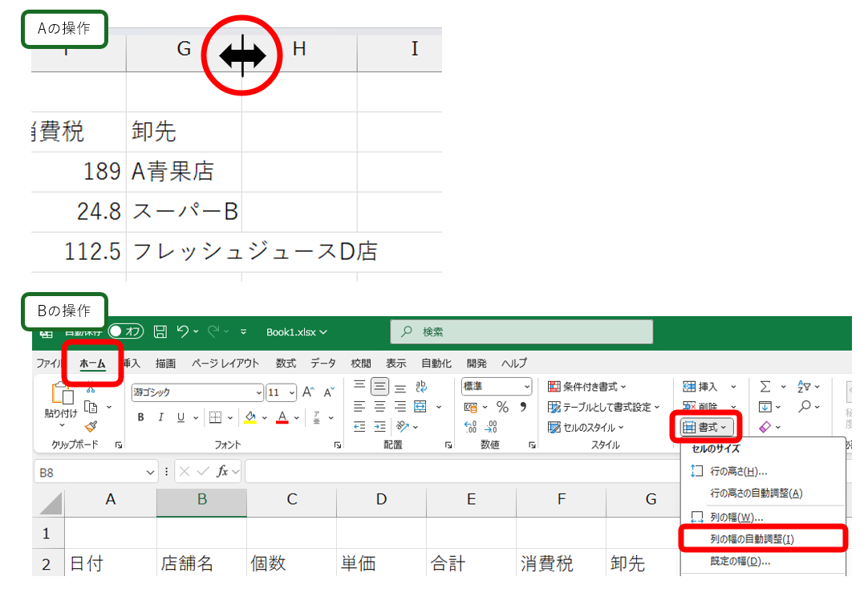Click the Undo arrow icon
Image resolution: width=868 pixels, height=593 pixels.
coord(183,331)
